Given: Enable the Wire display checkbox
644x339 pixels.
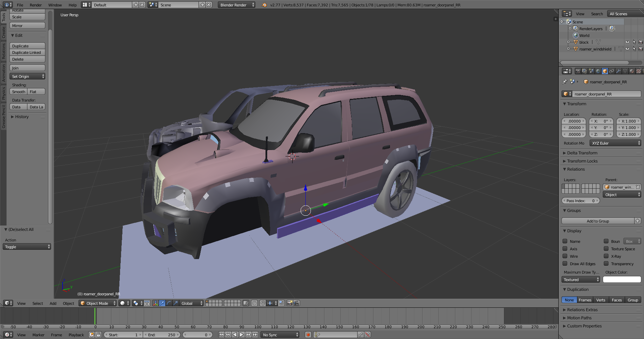Looking at the screenshot, I should [x=565, y=256].
